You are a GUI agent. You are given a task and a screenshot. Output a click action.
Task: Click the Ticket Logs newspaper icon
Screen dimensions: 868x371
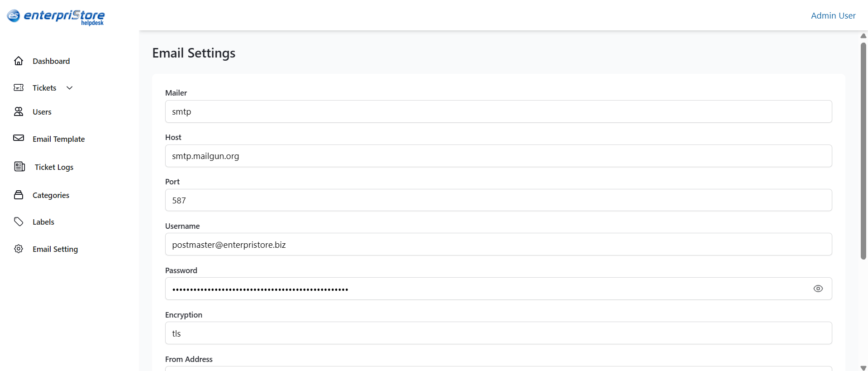click(x=19, y=167)
